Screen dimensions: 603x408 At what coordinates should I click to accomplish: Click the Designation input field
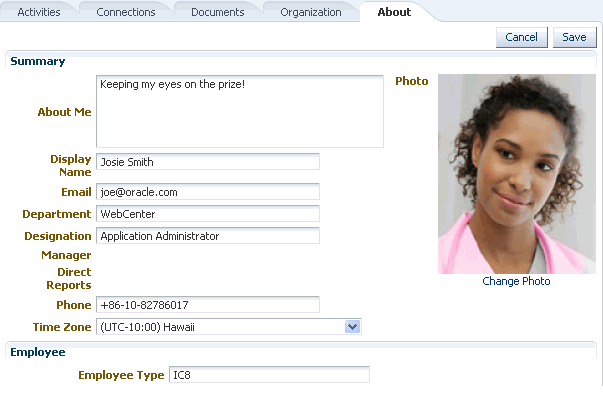(x=208, y=236)
